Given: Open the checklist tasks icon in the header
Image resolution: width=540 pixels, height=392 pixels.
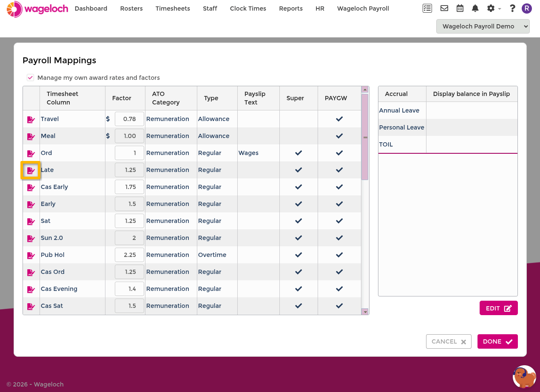Looking at the screenshot, I should tap(427, 8).
